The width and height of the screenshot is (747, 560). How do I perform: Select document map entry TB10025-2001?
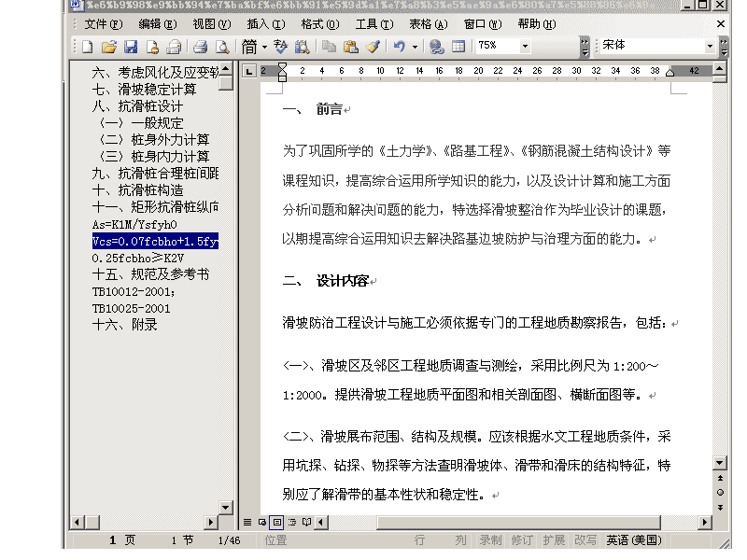(131, 309)
